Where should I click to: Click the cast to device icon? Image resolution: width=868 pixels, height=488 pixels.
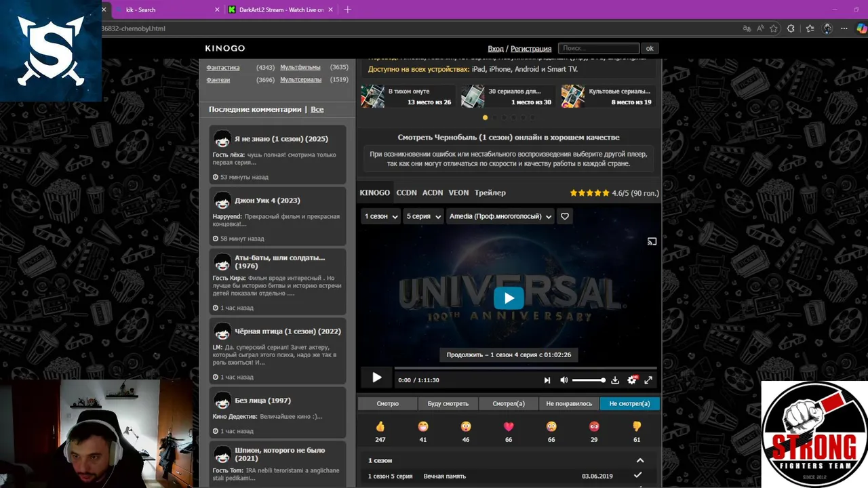point(652,241)
